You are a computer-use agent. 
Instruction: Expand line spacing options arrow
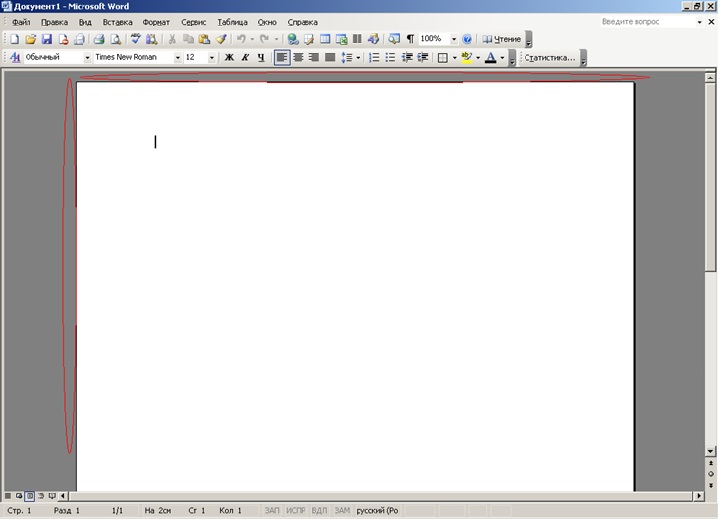pyautogui.click(x=358, y=58)
